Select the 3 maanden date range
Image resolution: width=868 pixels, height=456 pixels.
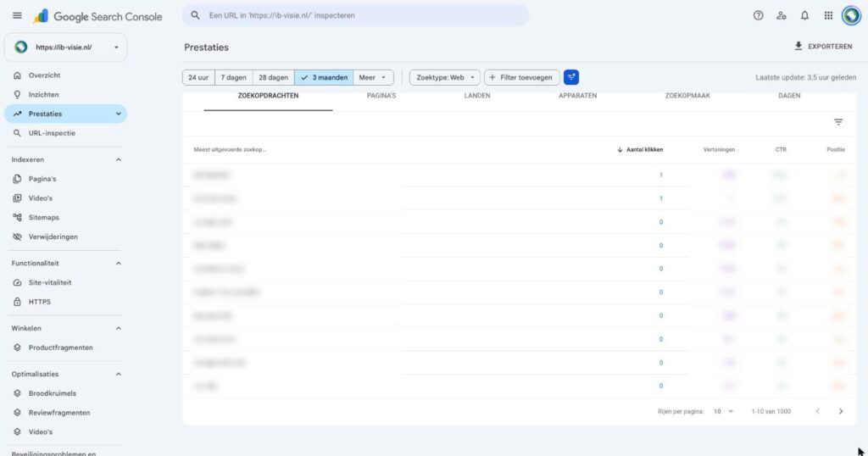tap(324, 77)
